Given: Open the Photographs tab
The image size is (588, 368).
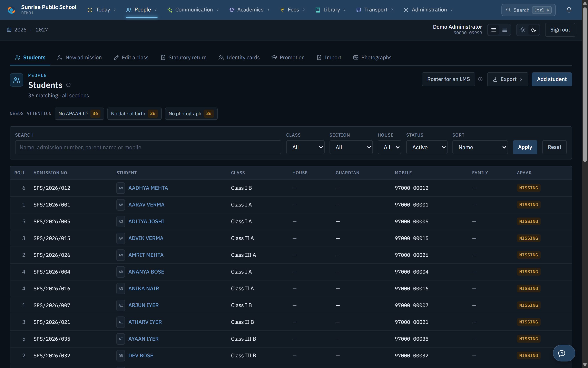Looking at the screenshot, I should click(x=372, y=58).
